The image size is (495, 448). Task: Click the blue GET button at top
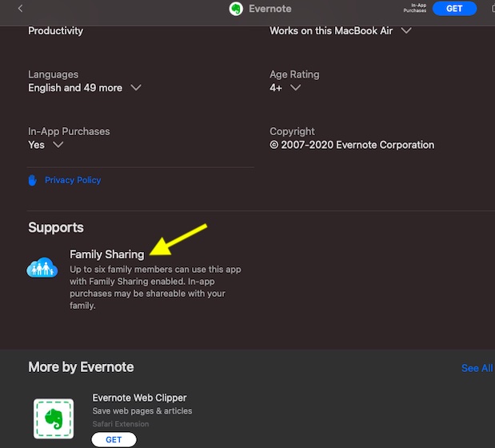454,9
